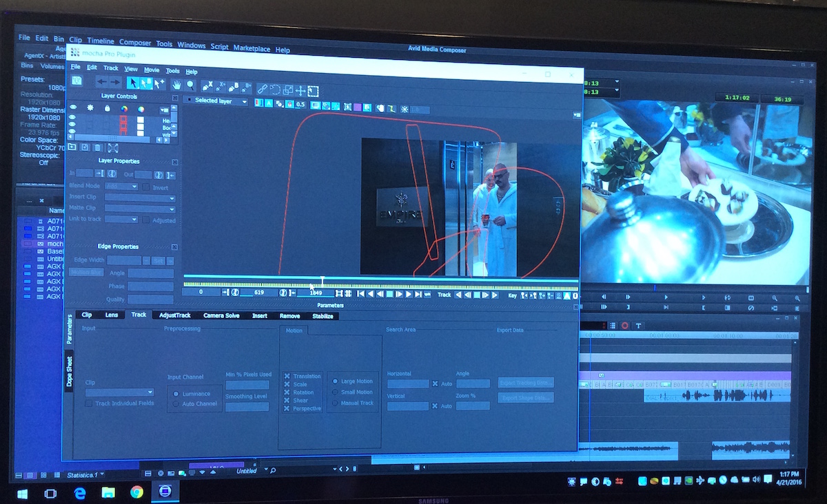Open the Insert Clip dropdown

(139, 198)
